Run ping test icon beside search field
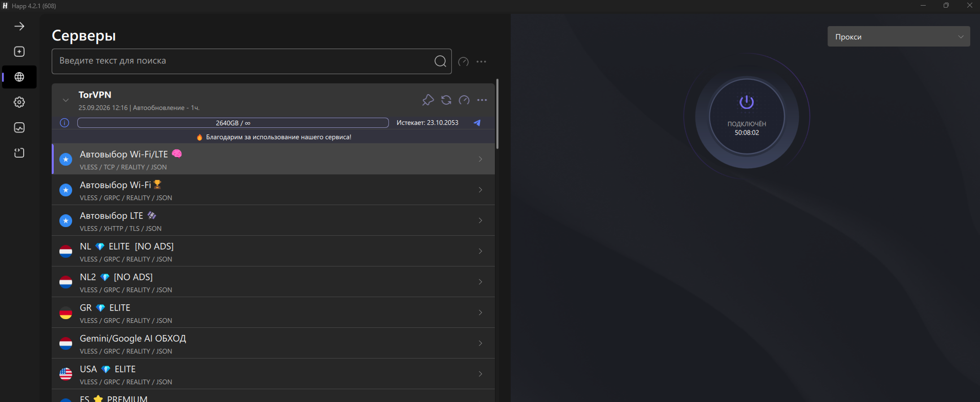Viewport: 980px width, 402px height. [464, 61]
